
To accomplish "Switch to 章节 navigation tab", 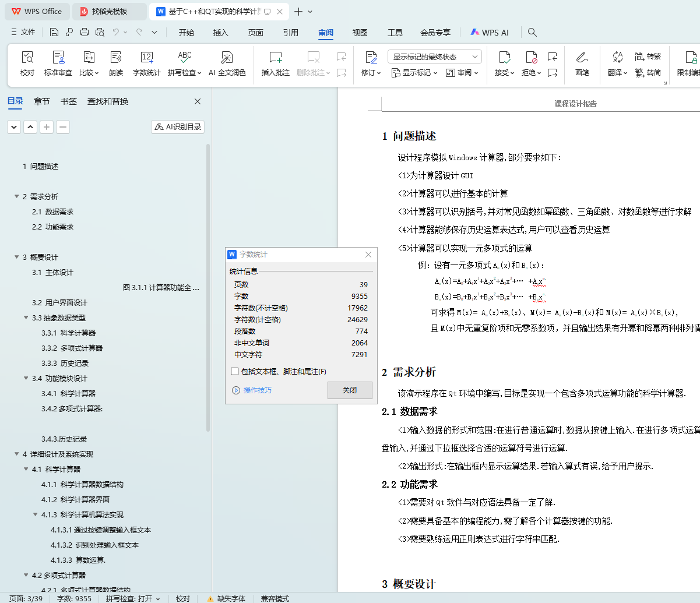I will [42, 101].
